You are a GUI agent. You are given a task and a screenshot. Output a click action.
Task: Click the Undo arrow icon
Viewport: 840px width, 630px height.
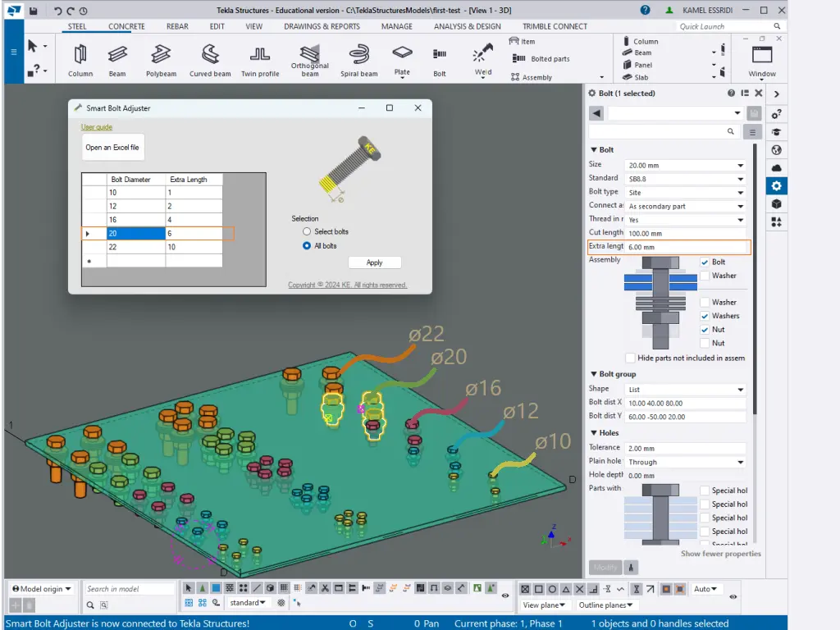(x=58, y=10)
